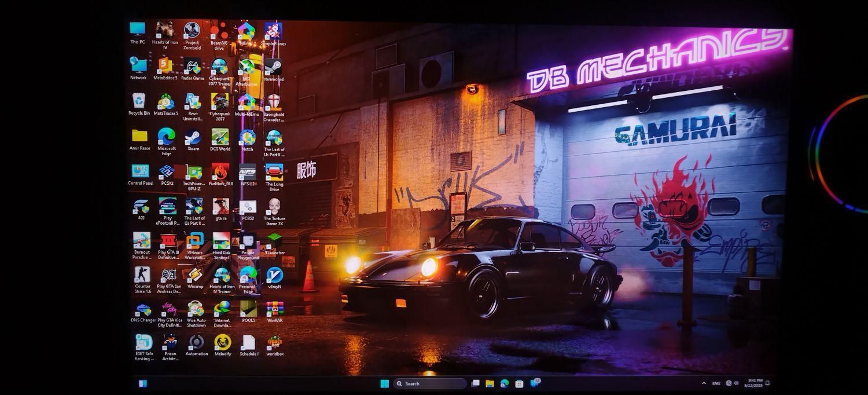Image resolution: width=868 pixels, height=395 pixels.
Task: Open the taskbar clock and date
Action: coord(753,383)
